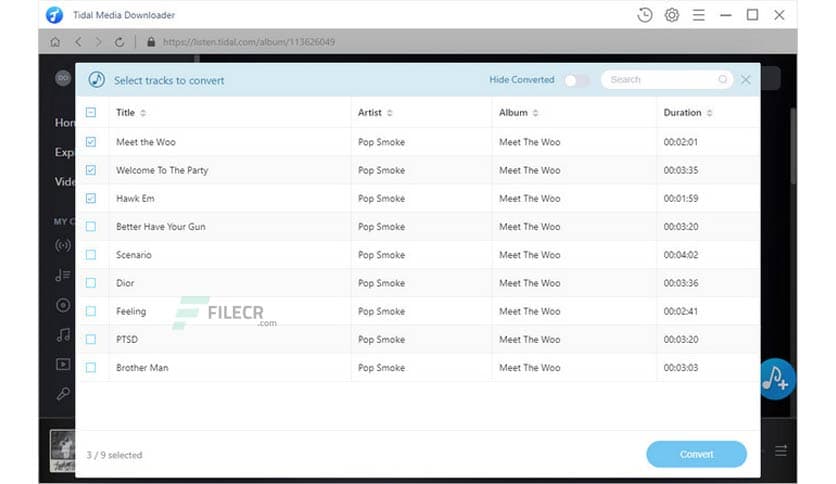The width and height of the screenshot is (836, 484).
Task: Reload the page with refresh icon
Action: tap(119, 42)
